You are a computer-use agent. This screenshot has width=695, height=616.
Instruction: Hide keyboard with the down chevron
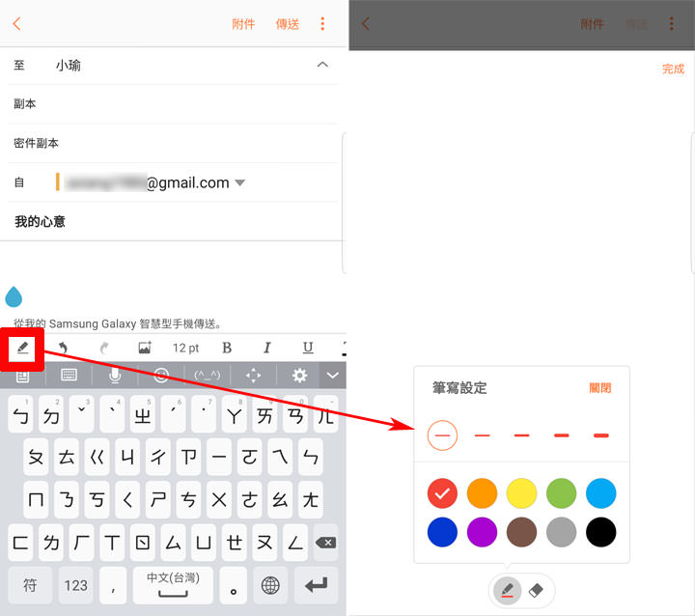pyautogui.click(x=333, y=376)
